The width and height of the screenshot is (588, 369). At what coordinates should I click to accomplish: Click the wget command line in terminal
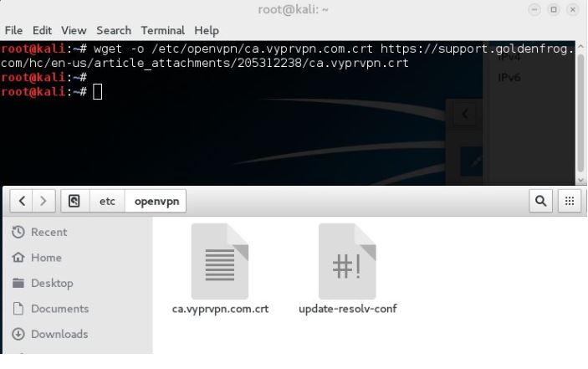click(287, 56)
